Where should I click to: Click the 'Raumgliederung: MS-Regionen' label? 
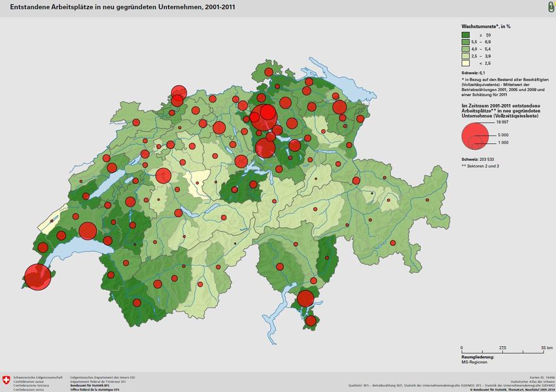tap(478, 359)
